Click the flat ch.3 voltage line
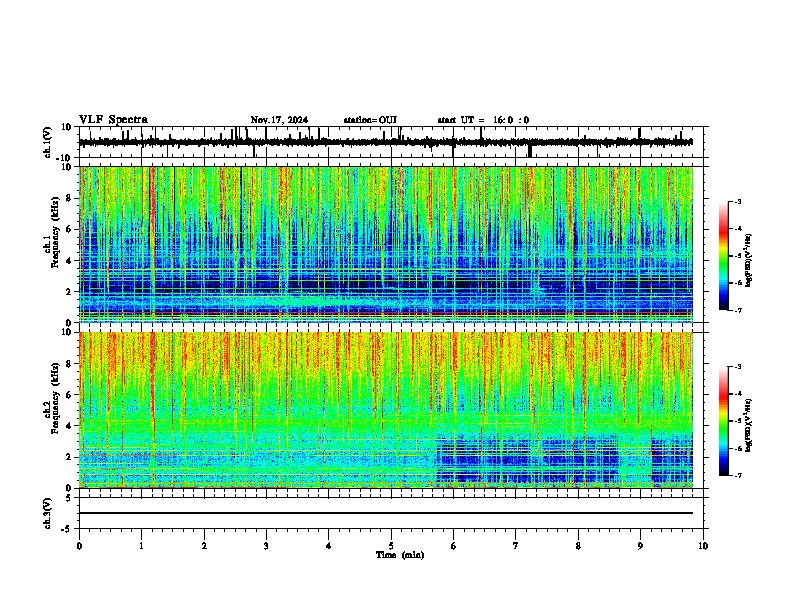 coord(386,513)
